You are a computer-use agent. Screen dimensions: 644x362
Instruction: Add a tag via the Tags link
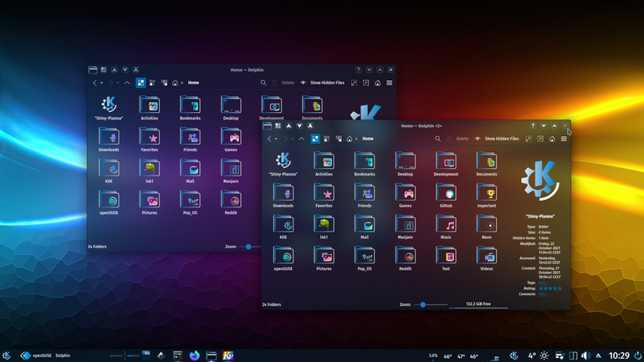(x=543, y=283)
